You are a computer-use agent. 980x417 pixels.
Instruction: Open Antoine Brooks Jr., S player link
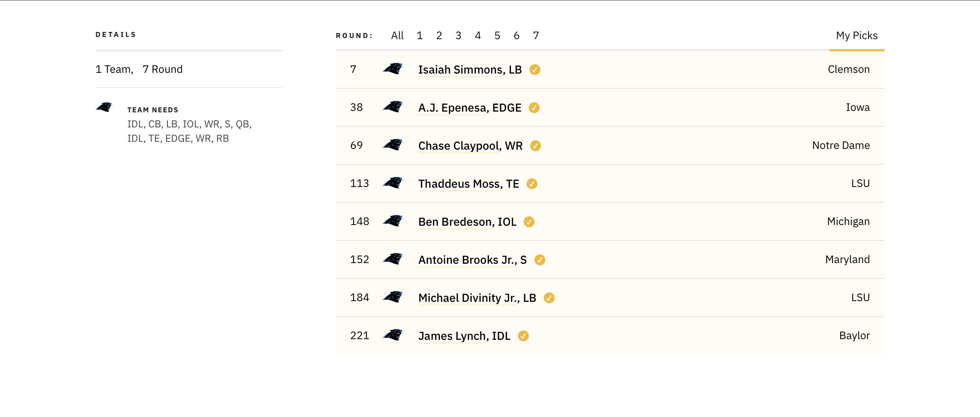(x=472, y=260)
